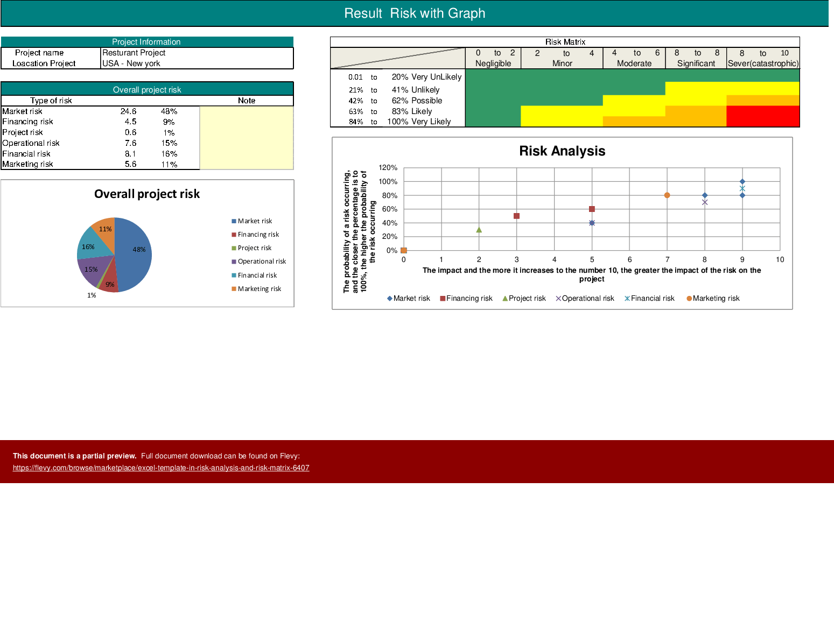Select the Marketing risk circle in scatter legend
This screenshot has height=644, width=834.
click(689, 299)
